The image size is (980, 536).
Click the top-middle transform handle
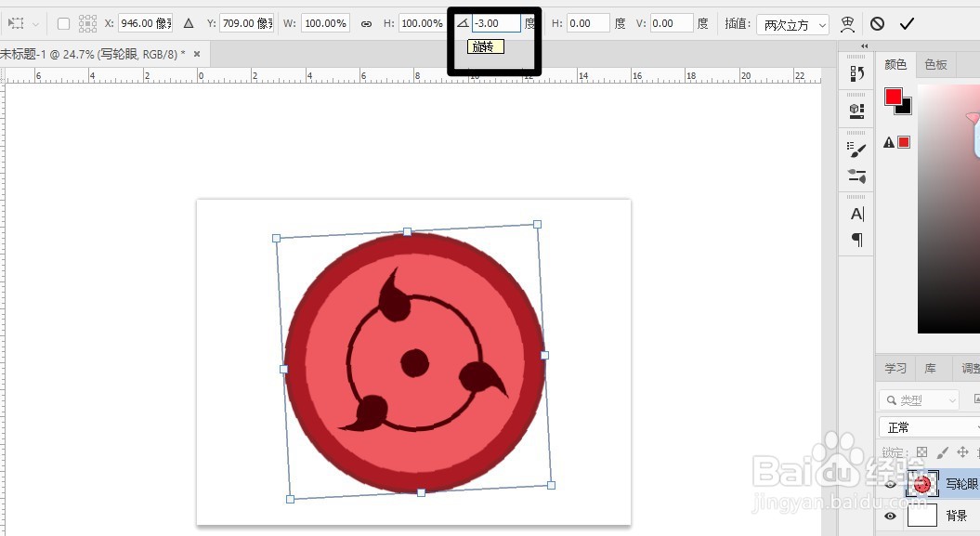coord(408,231)
